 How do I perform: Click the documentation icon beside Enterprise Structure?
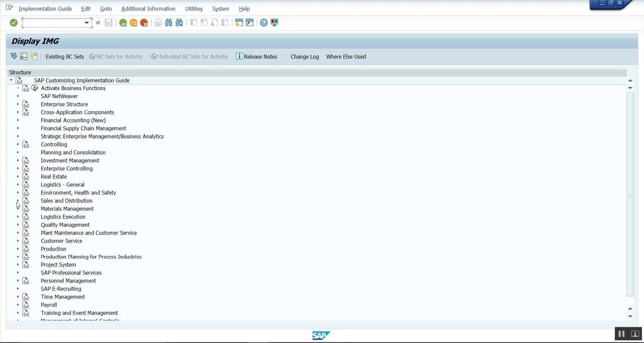(x=26, y=104)
